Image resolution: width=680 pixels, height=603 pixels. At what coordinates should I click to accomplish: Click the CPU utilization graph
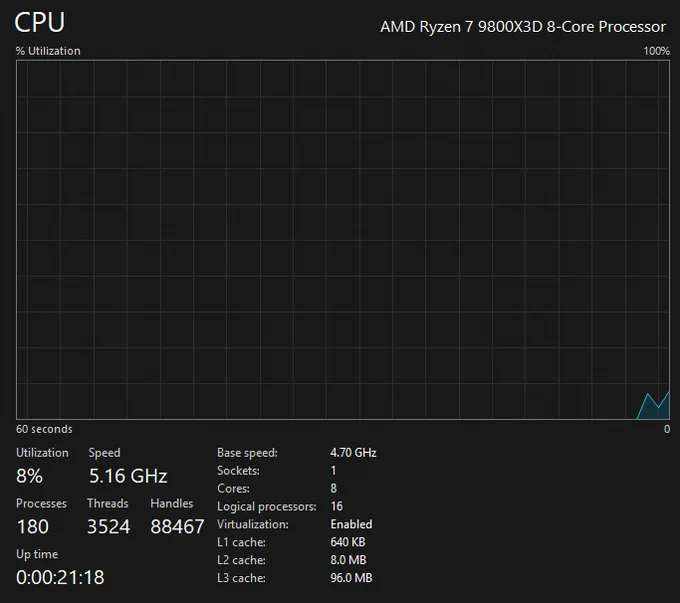coord(343,240)
